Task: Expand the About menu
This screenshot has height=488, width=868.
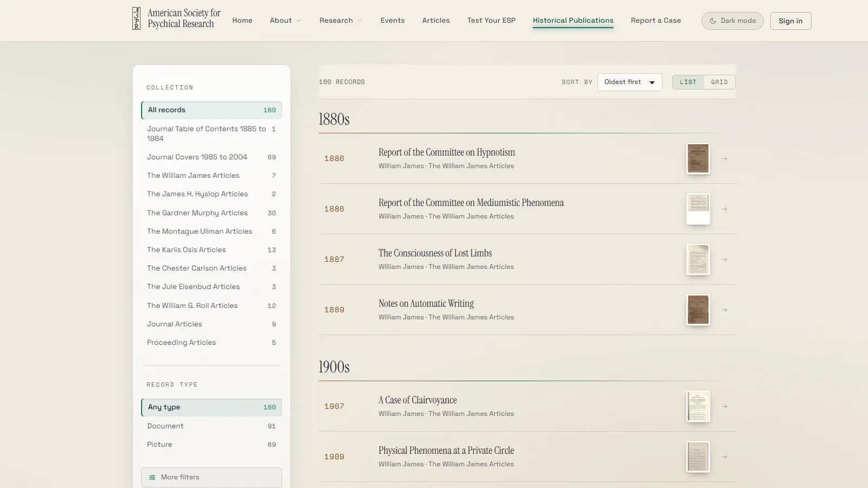Action: pos(285,21)
